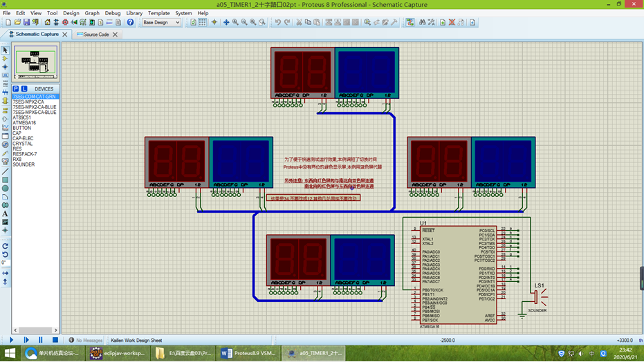Viewport: 644px width, 362px height.
Task: Search and tag with binoculars icon
Action: pos(422,22)
